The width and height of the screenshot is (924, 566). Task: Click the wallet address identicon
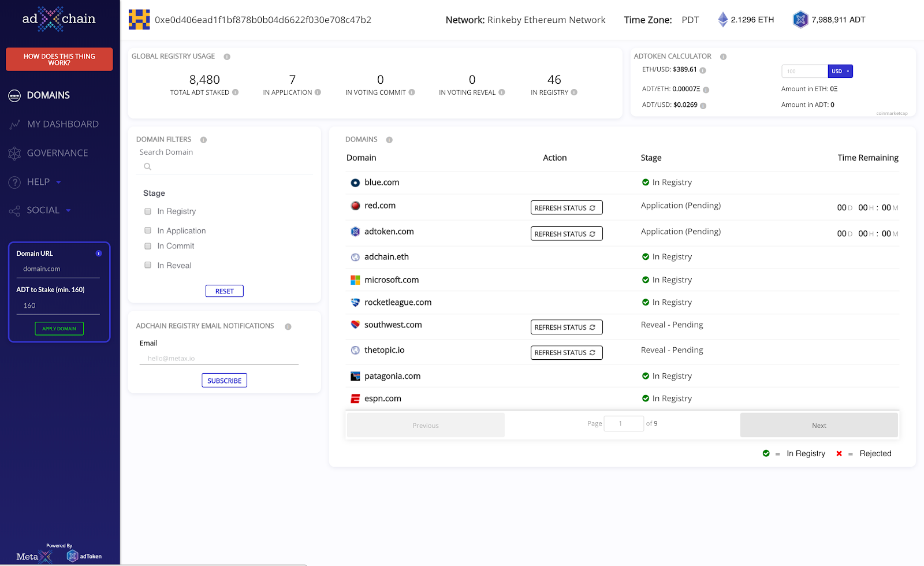click(139, 20)
